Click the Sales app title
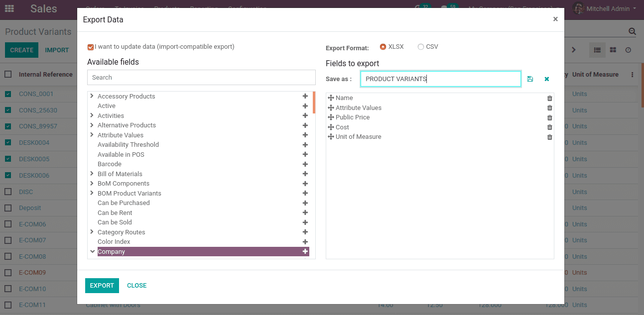644x315 pixels. 44,8
